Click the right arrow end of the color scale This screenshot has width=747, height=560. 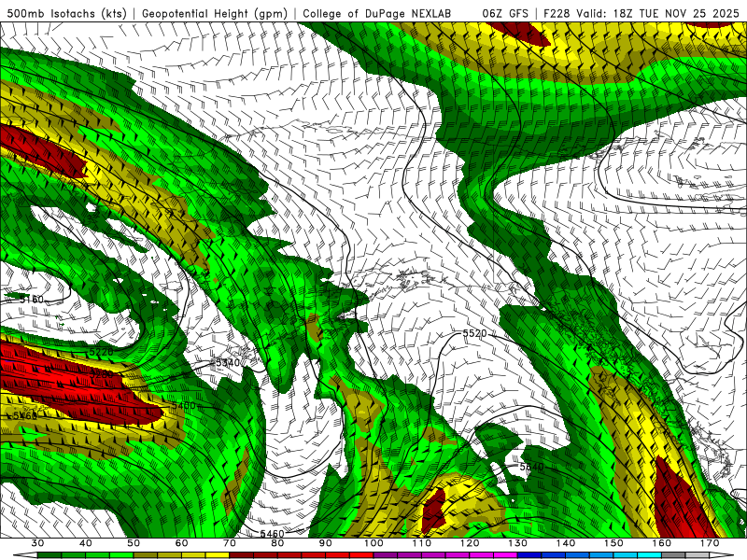722,555
